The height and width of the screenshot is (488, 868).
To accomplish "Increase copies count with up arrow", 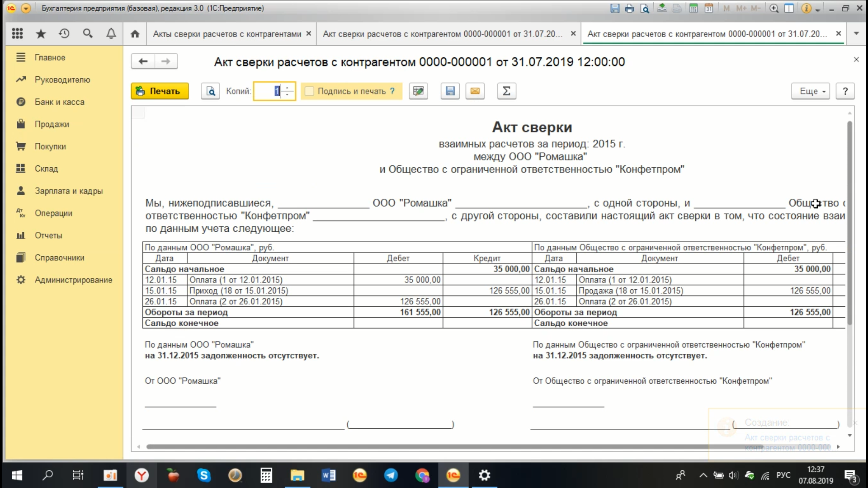I will click(288, 87).
